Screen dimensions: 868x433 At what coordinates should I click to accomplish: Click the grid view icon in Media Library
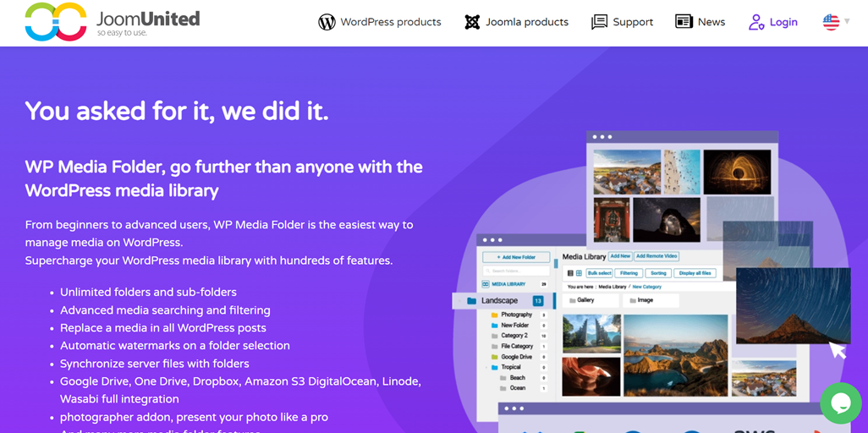click(579, 273)
